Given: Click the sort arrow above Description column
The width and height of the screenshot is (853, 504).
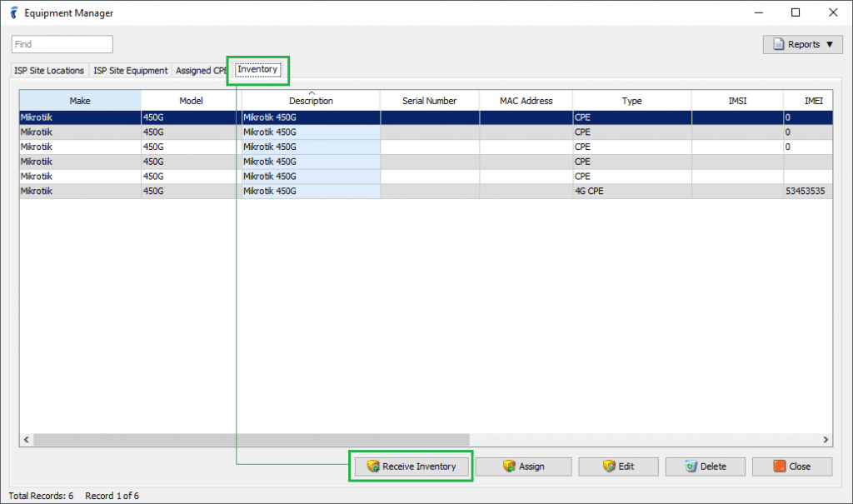Looking at the screenshot, I should (312, 93).
